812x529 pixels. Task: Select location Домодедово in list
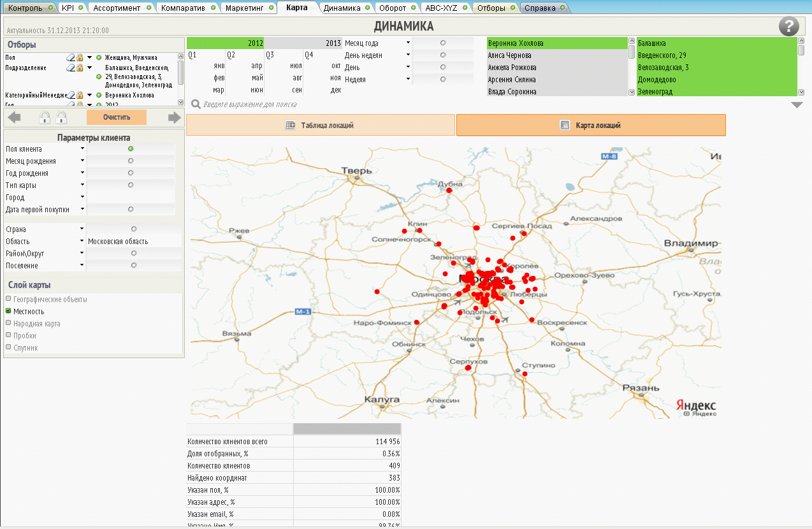tap(717, 80)
